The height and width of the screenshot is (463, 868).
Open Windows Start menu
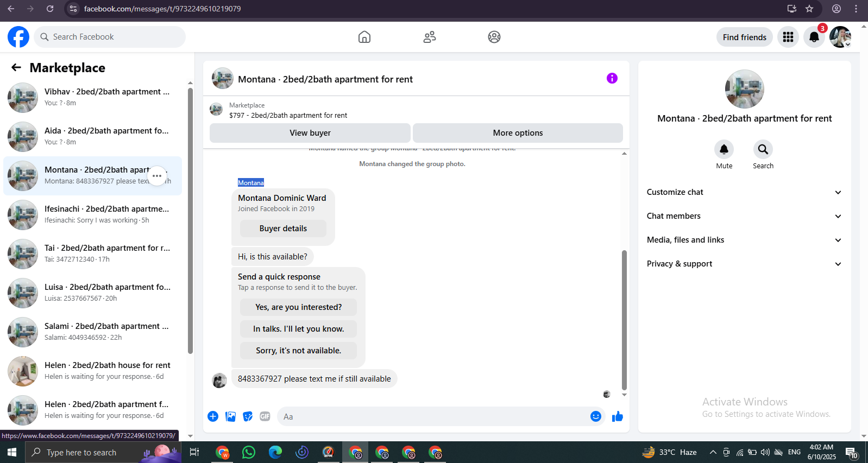(x=12, y=452)
